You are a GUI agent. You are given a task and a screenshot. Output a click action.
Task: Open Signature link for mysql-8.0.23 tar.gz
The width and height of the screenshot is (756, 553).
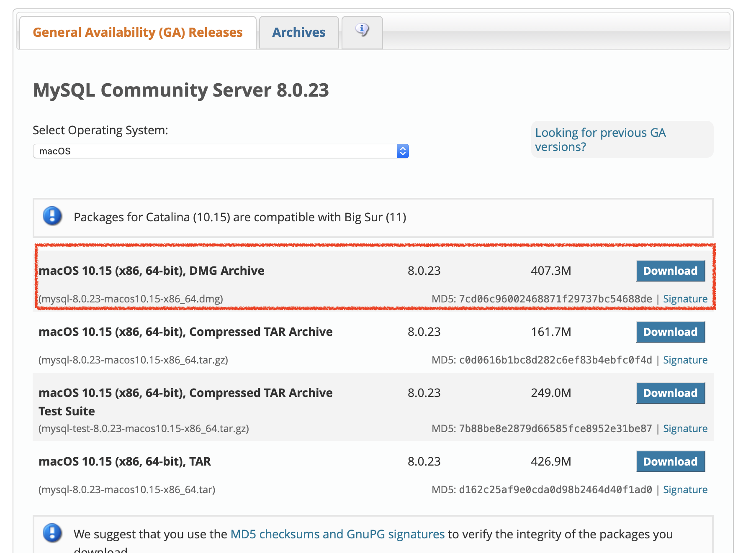[x=685, y=360]
